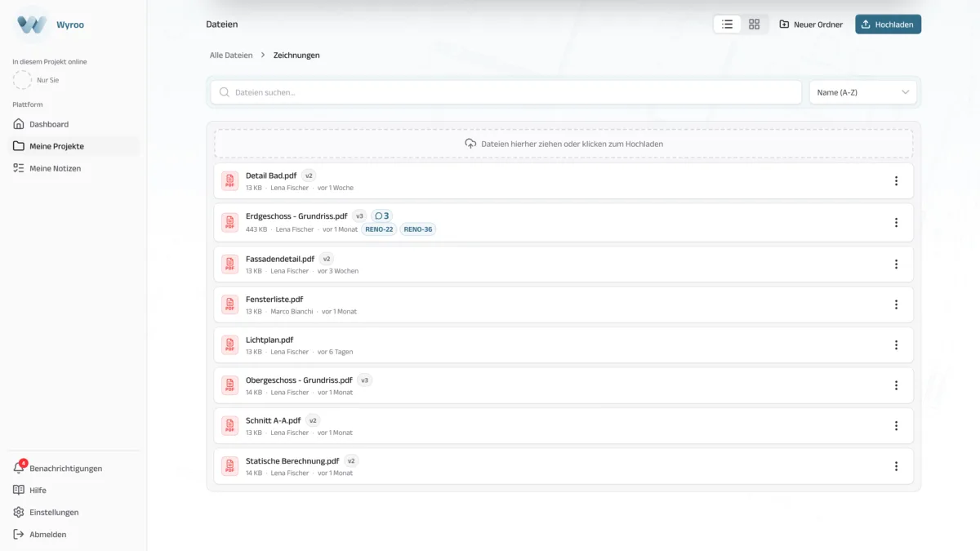The height and width of the screenshot is (551, 980).
Task: Click the v3 version badge on Erdgeschoss - Grundriss.pdf
Action: click(360, 216)
